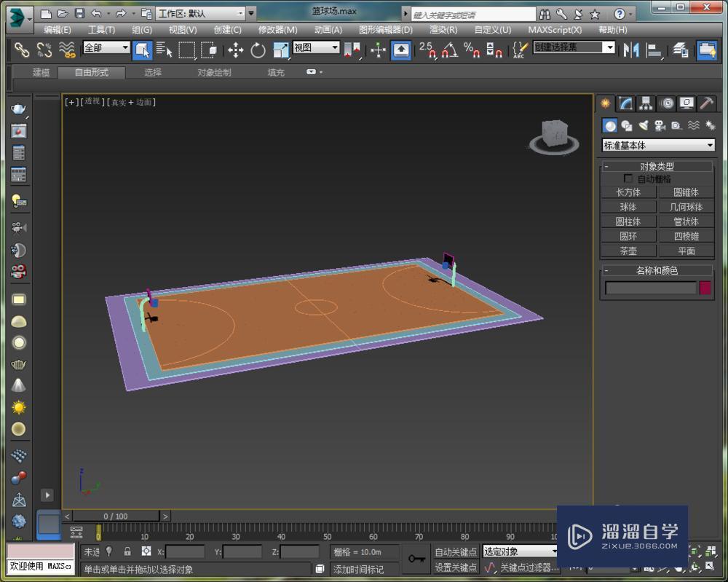Select the Move tool in main toolbar
Image resolution: width=728 pixels, height=582 pixels.
235,50
